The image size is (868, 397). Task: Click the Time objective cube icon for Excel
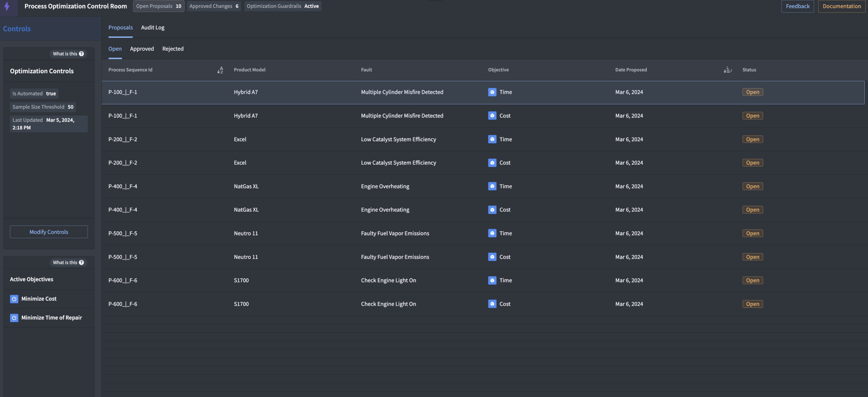tap(492, 139)
